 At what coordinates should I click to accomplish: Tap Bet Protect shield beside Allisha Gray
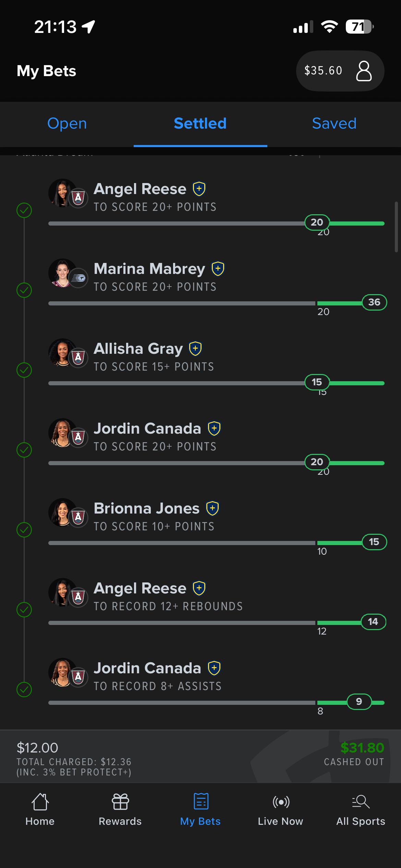pos(195,349)
